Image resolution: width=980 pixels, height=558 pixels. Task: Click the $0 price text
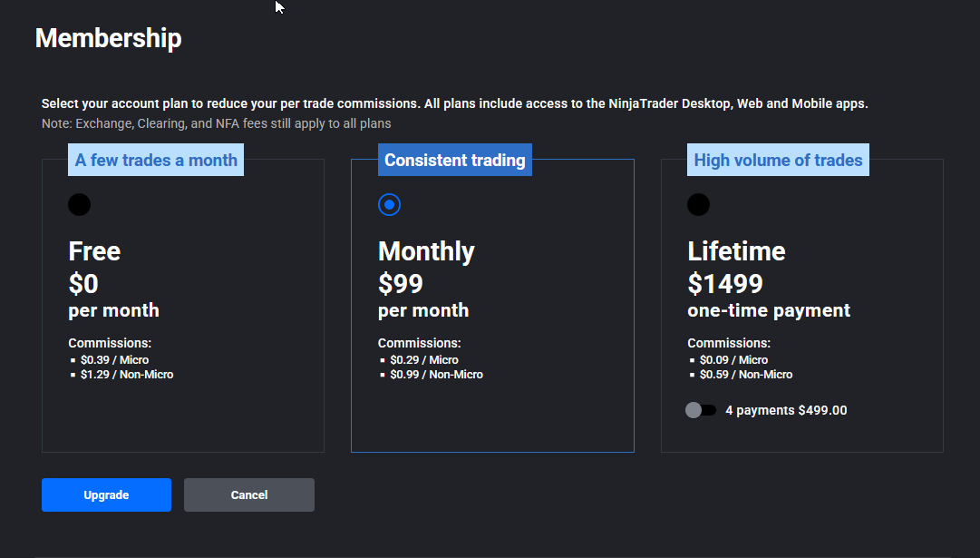click(83, 284)
